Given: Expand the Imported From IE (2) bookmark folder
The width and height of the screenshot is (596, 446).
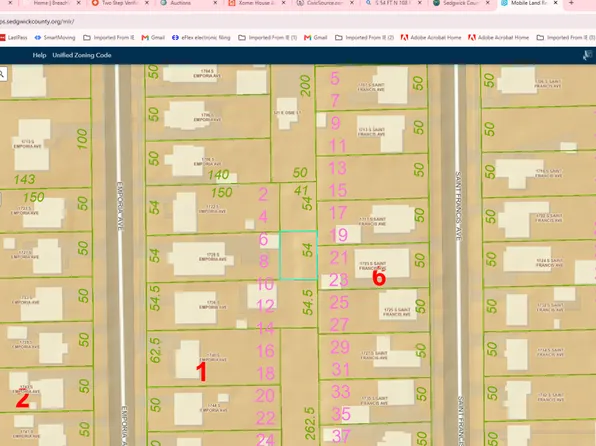Looking at the screenshot, I should click(x=365, y=37).
